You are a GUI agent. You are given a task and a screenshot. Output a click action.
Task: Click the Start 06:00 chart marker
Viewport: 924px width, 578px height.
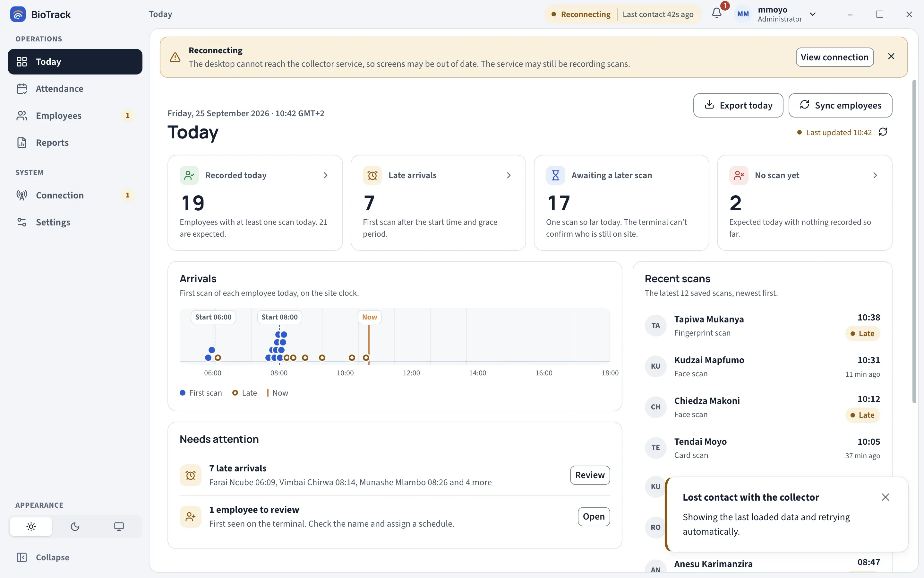click(x=213, y=317)
